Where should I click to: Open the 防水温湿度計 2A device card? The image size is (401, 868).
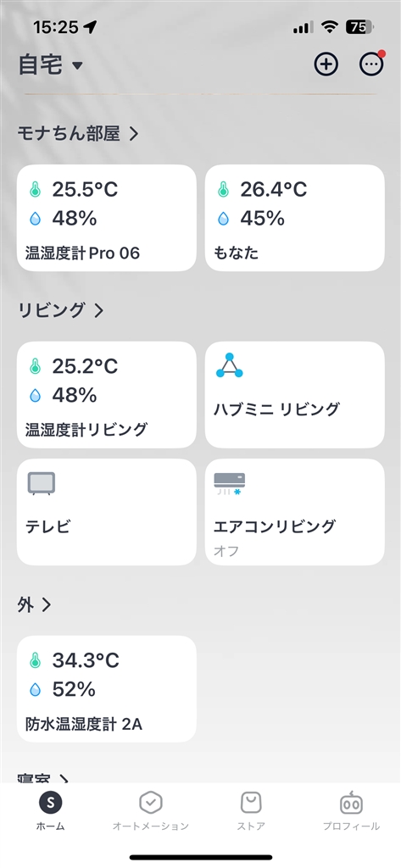click(x=106, y=689)
